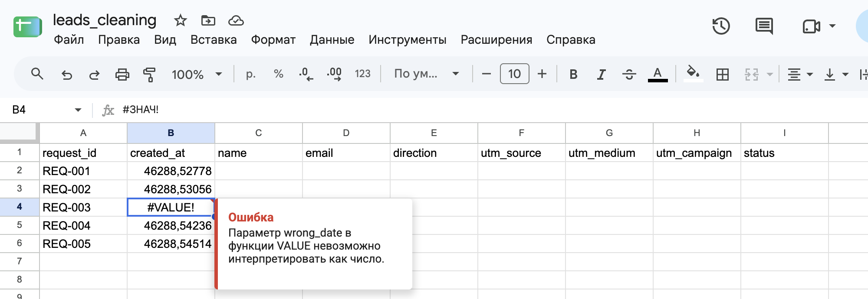
Task: Click the search magnifier in toolbar
Action: [x=37, y=74]
